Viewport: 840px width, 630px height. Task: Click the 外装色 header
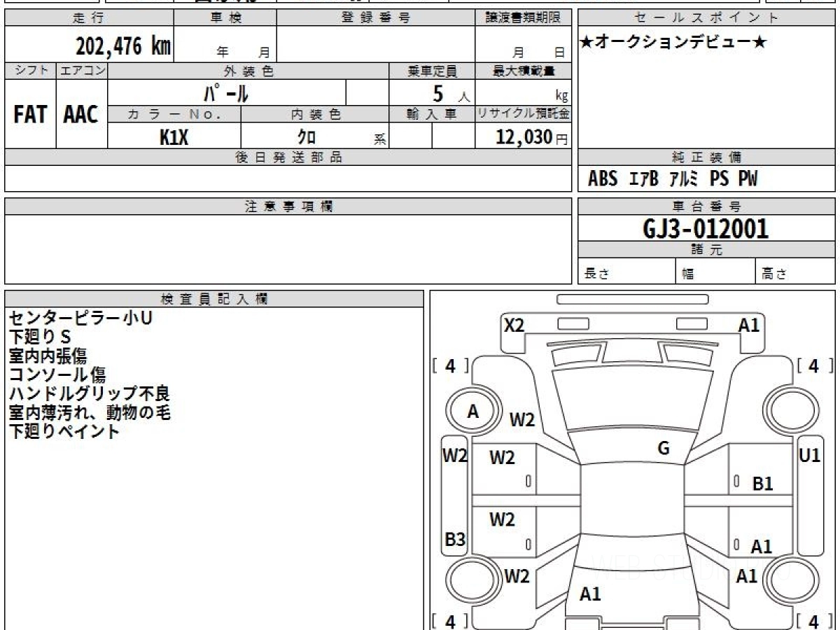(x=248, y=71)
